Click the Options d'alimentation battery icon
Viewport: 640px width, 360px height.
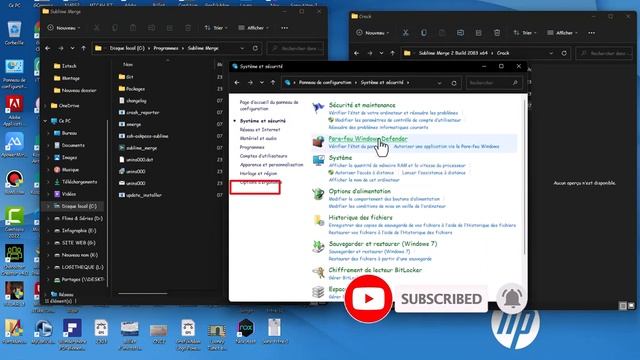(x=318, y=194)
